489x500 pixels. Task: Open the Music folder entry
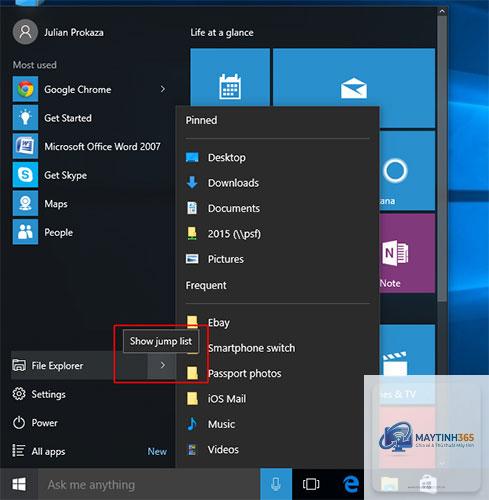click(277, 424)
